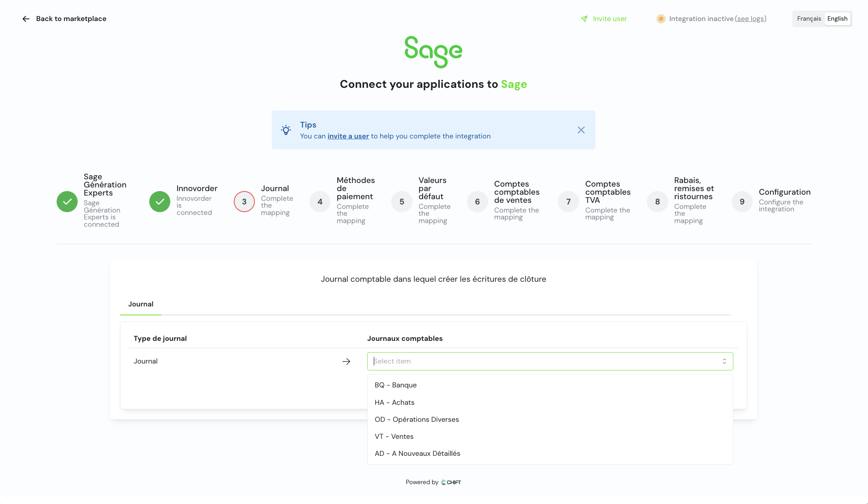Select step 4 Méthodes de paiement circle

[x=320, y=202]
